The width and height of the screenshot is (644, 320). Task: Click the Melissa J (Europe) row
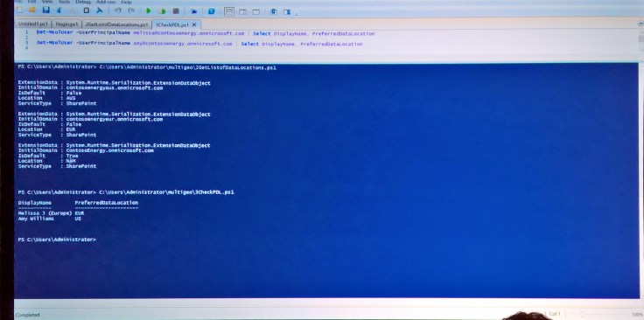click(51, 213)
